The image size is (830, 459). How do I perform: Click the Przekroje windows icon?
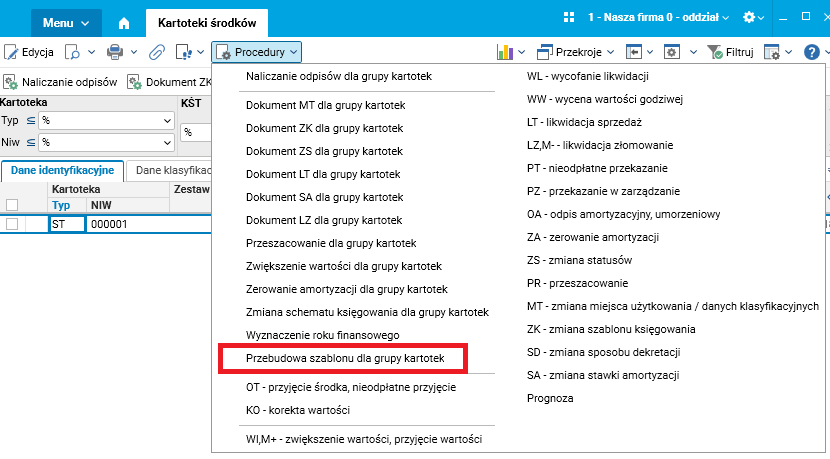coord(545,52)
